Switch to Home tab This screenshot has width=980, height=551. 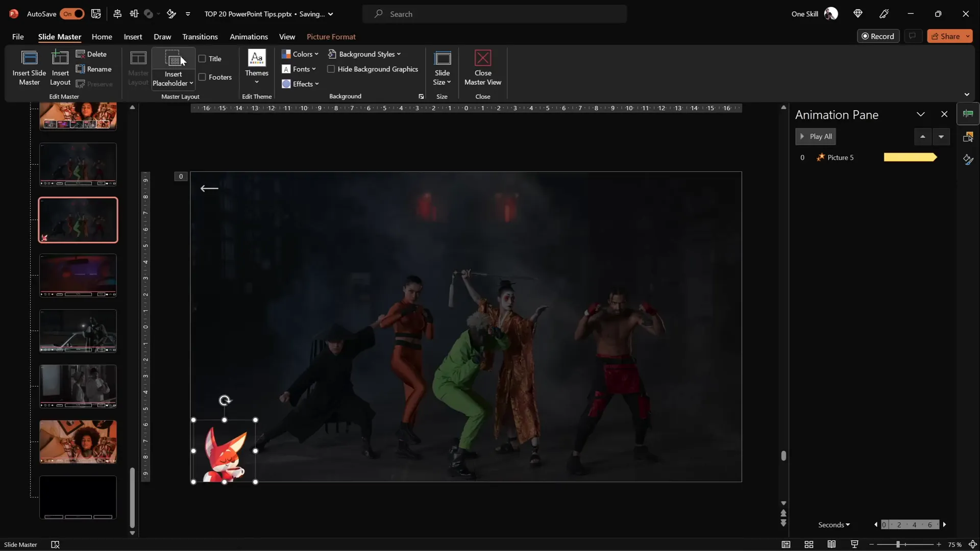tap(102, 37)
